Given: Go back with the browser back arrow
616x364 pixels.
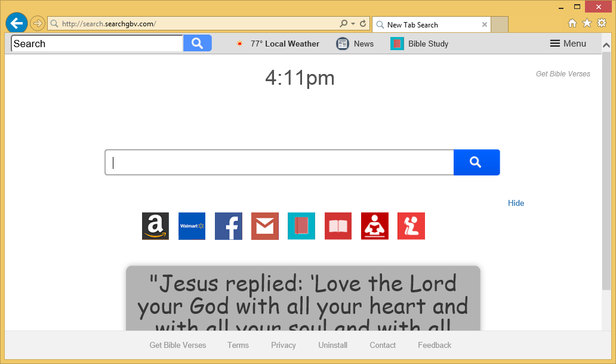Looking at the screenshot, I should [x=17, y=23].
